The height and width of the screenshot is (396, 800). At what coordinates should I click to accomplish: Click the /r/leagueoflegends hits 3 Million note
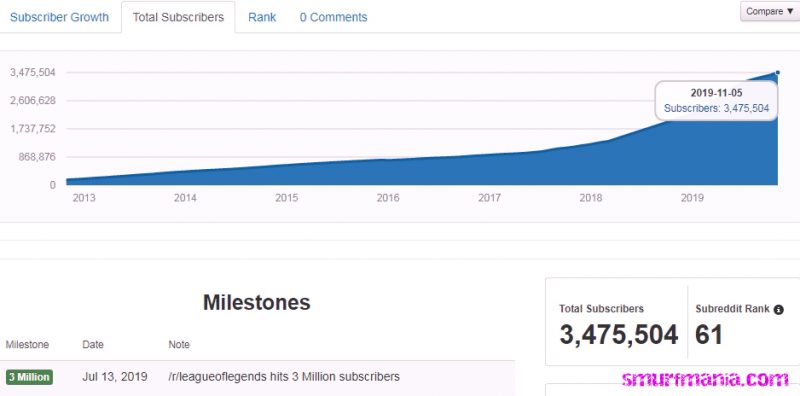tap(284, 377)
